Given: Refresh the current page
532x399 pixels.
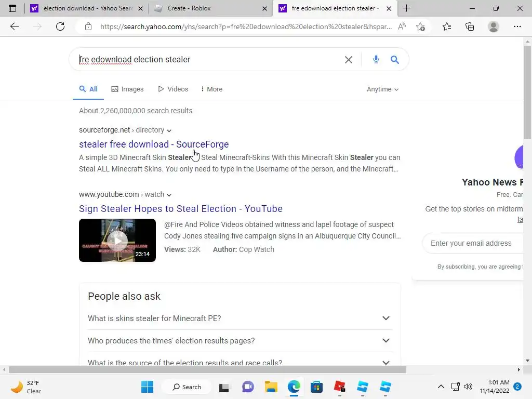Looking at the screenshot, I should [60, 26].
